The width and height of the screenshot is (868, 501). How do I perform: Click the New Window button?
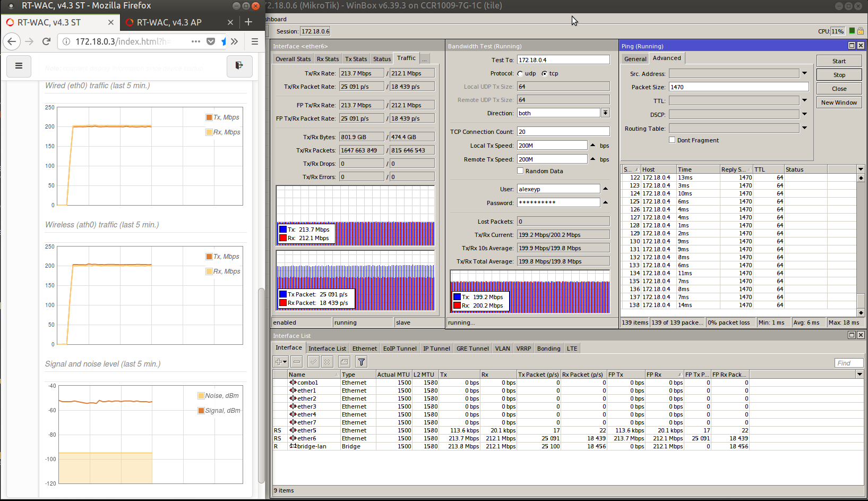[x=839, y=103]
